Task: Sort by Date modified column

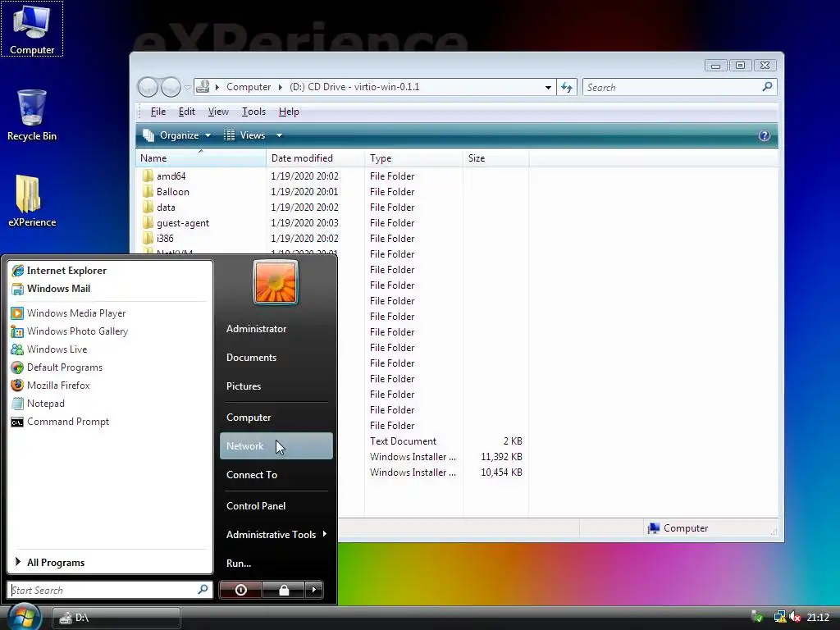Action: 316,158
